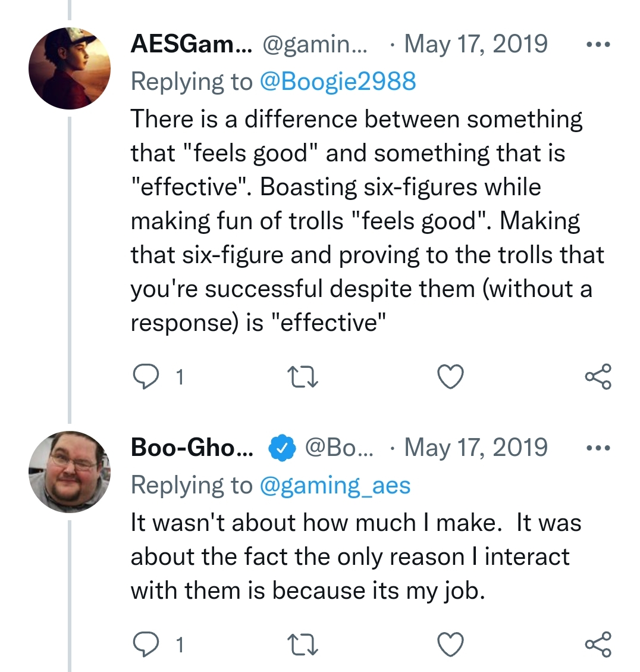Like the tweet about feeling good versus effective
This screenshot has width=640, height=672.
point(450,377)
